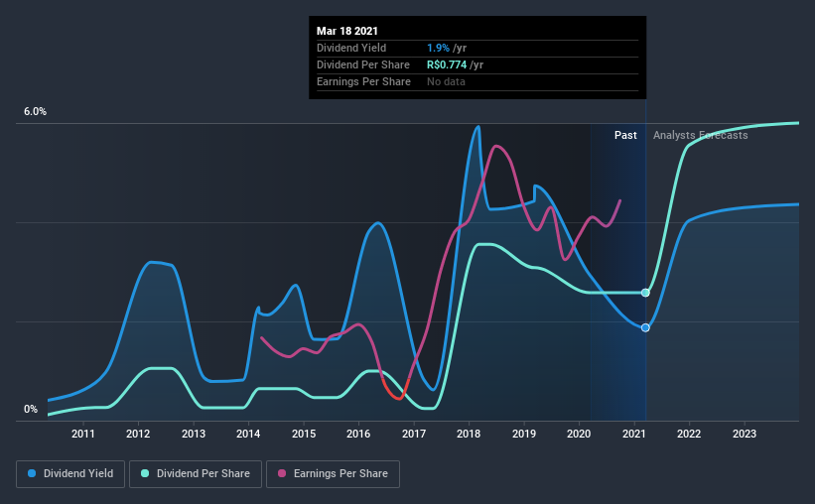Select the 2021 x-axis label

click(x=634, y=434)
